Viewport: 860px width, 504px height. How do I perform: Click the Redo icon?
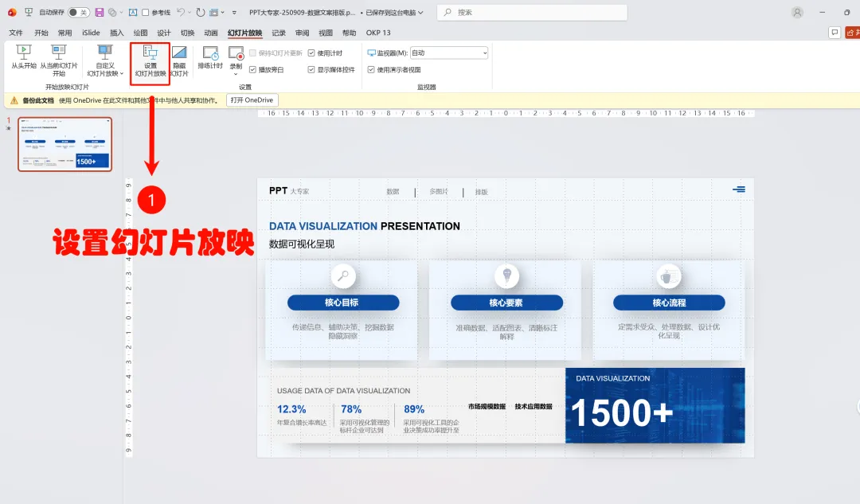point(201,12)
